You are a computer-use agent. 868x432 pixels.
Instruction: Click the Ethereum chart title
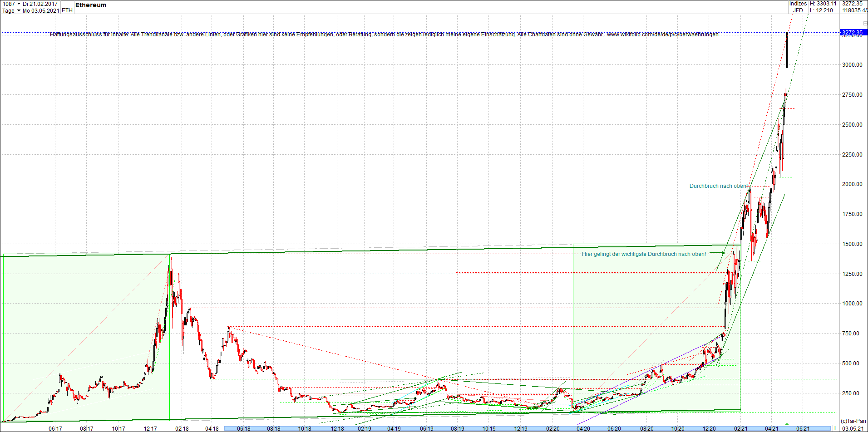pyautogui.click(x=91, y=5)
